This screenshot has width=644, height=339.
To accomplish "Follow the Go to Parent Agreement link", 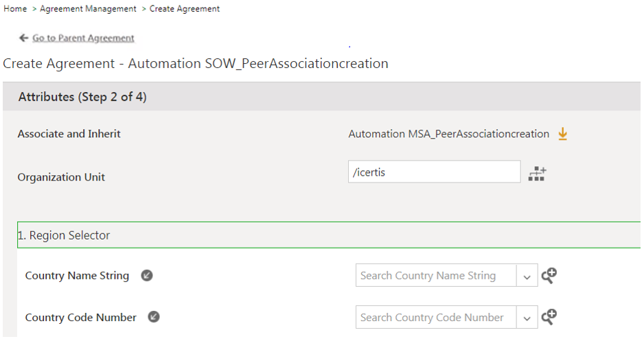I will pyautogui.click(x=83, y=38).
